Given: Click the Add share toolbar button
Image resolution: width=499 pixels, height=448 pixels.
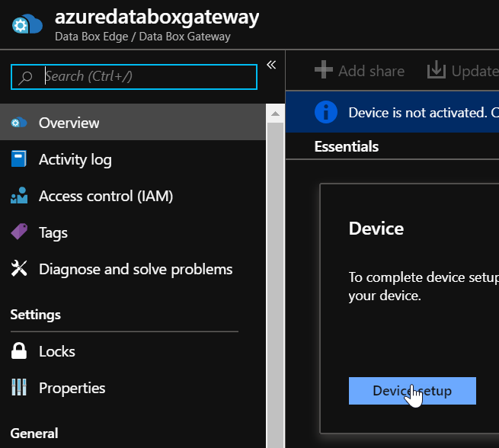Looking at the screenshot, I should coord(360,71).
